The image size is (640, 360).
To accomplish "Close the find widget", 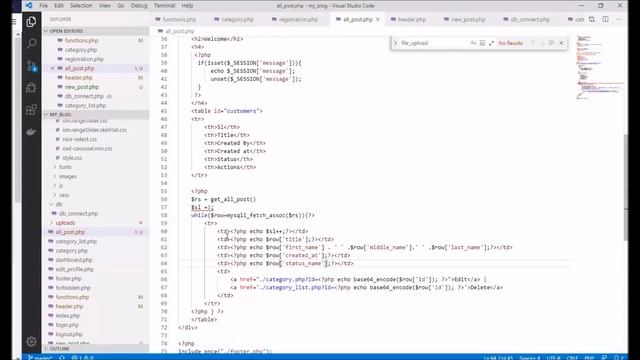I will pos(561,43).
